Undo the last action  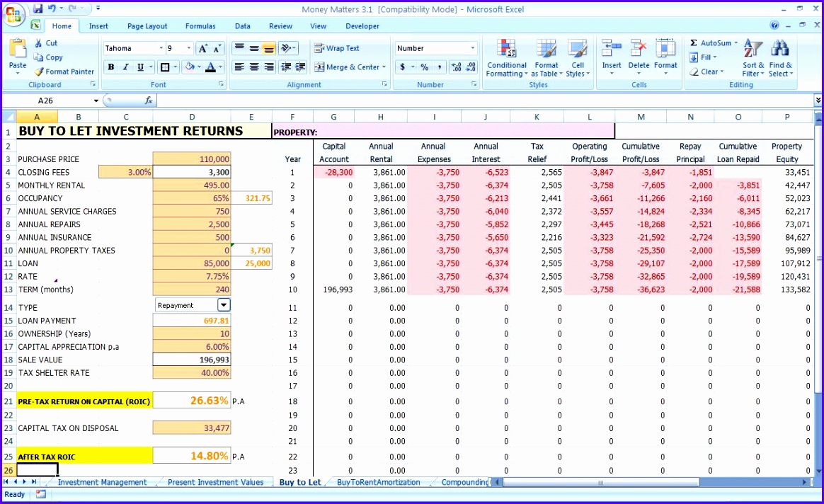(x=52, y=8)
